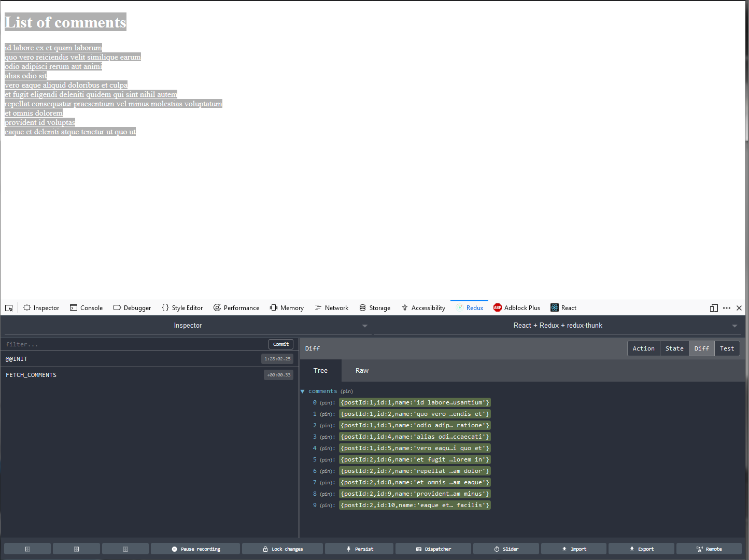
Task: Open the React + Redux + redux-thunk instance dropdown
Action: (558, 326)
